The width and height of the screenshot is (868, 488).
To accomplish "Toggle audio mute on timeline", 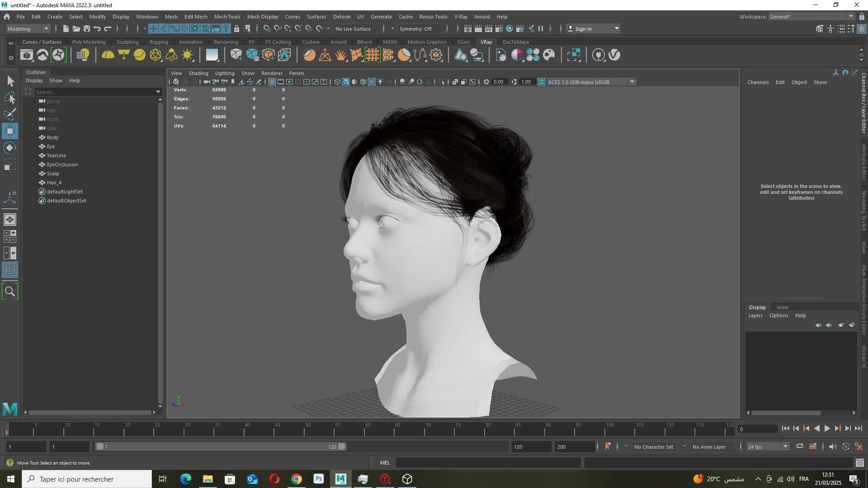I will click(832, 446).
